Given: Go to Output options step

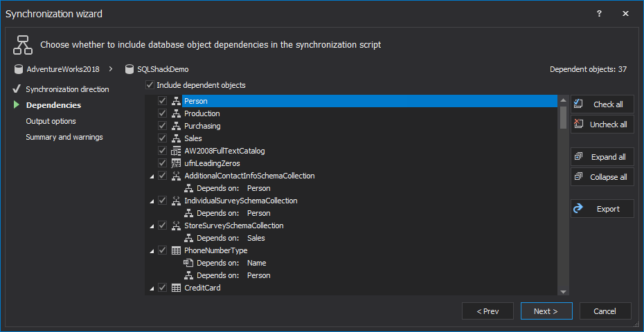Looking at the screenshot, I should 51,121.
